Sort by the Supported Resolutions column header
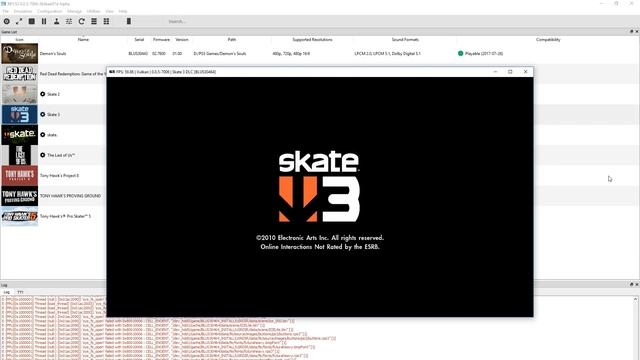The height and width of the screenshot is (360, 640). [x=312, y=40]
